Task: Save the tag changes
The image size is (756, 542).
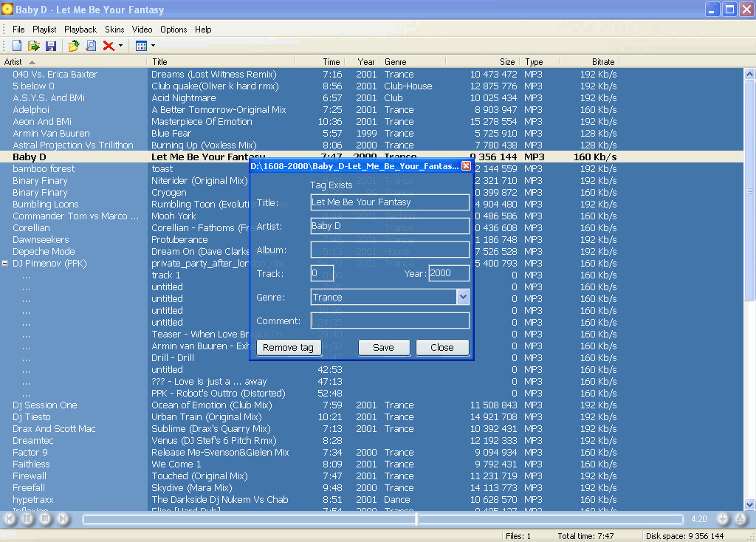Action: 384,347
